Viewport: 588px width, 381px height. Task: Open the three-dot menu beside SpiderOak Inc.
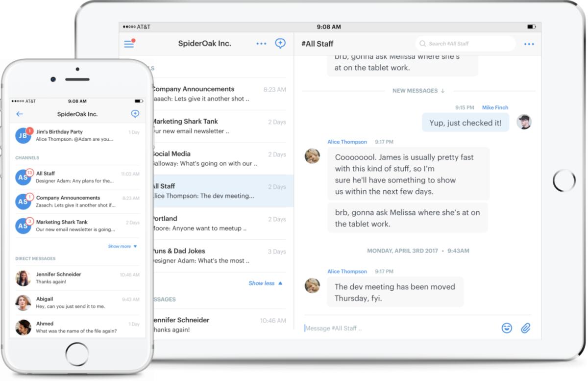[x=261, y=44]
